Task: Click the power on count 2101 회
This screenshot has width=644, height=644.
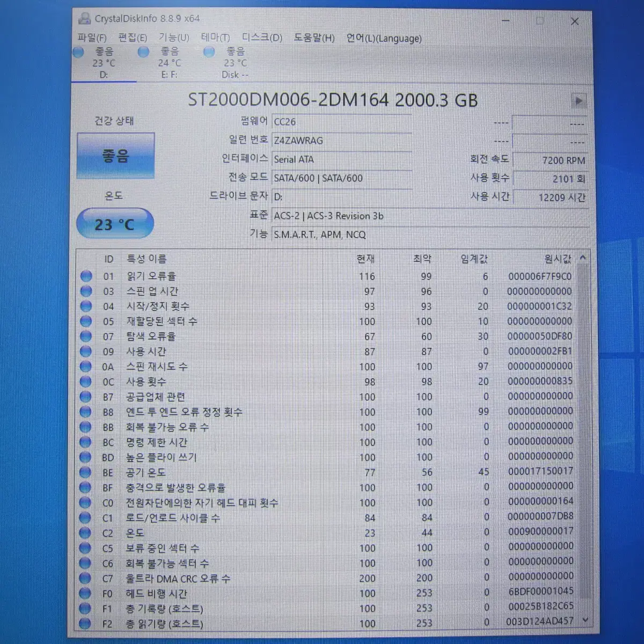Action: (550, 179)
